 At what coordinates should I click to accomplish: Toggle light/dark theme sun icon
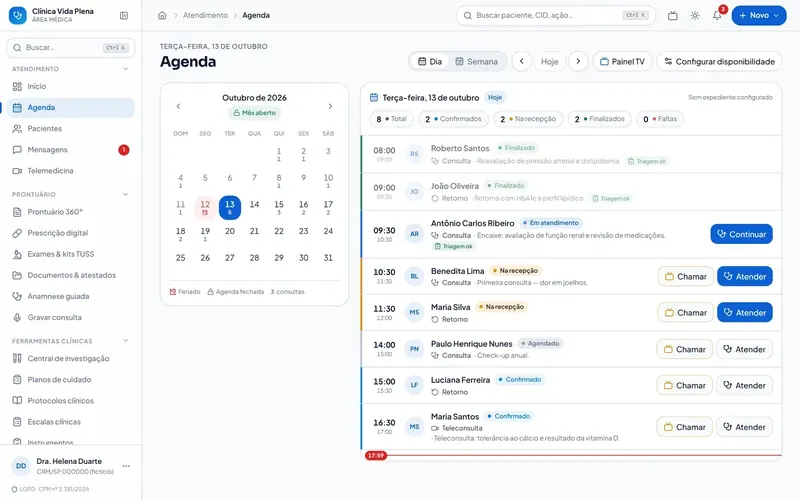695,15
